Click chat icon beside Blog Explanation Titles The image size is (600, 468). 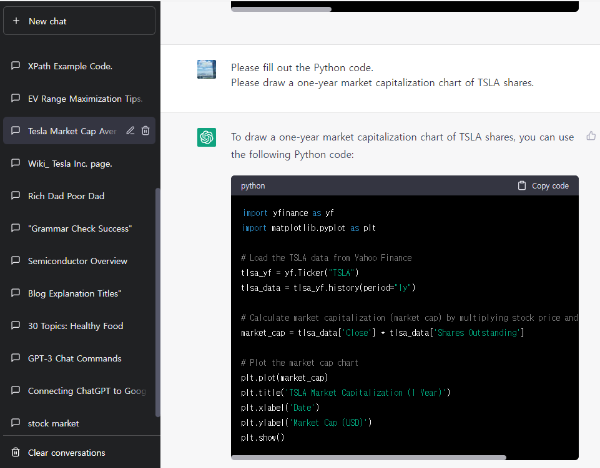pos(15,293)
